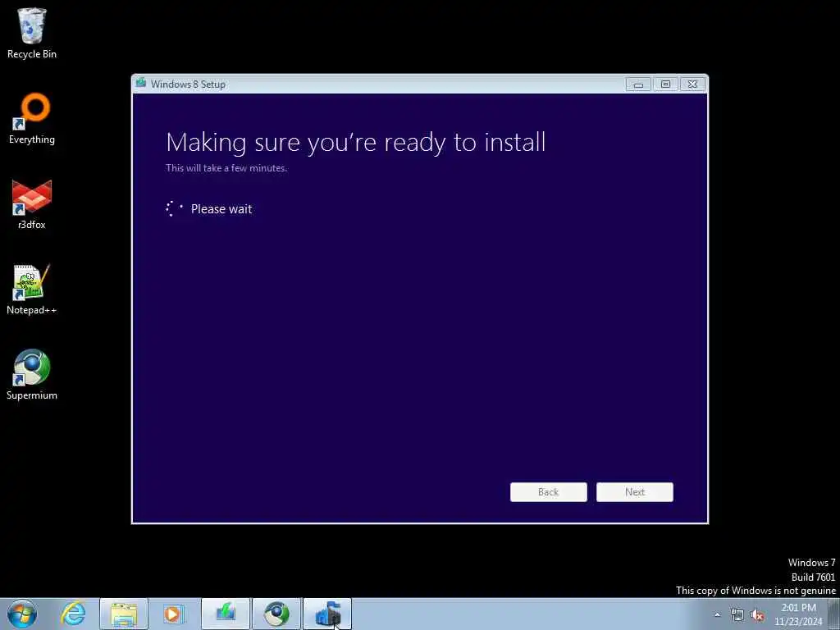Maximize the Windows 8 Setup window
This screenshot has width=840, height=630.
665,84
